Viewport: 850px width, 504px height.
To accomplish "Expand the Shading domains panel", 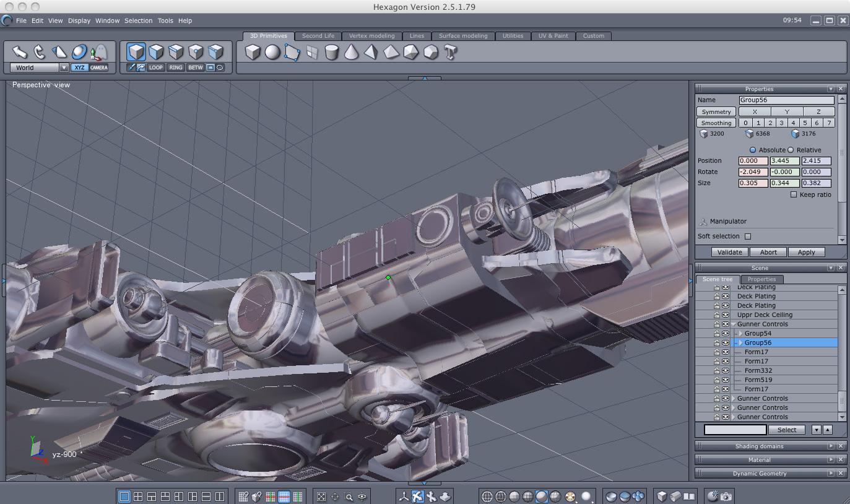I will tap(831, 446).
